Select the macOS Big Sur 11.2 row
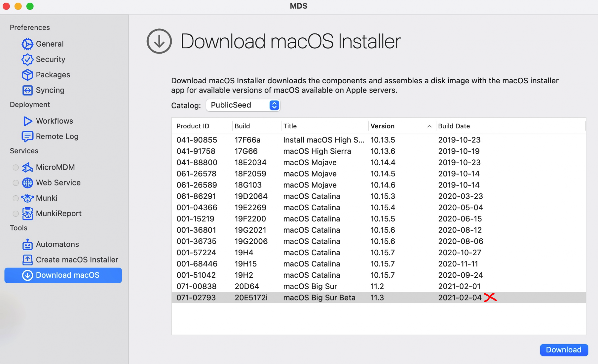This screenshot has width=598, height=364. (310, 286)
